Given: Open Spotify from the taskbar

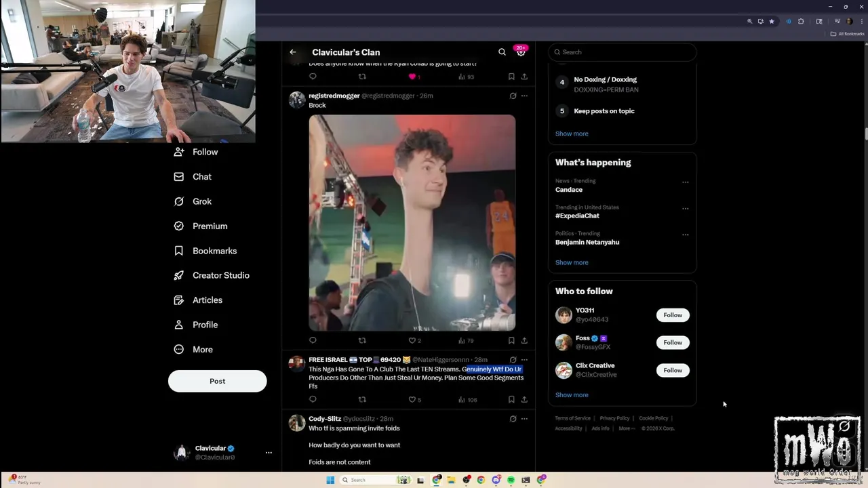Looking at the screenshot, I should click(511, 480).
